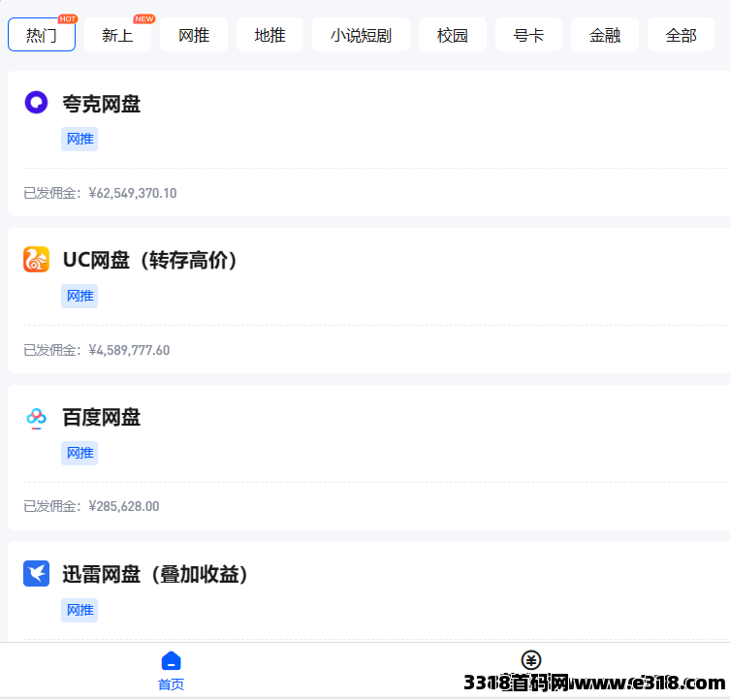Image resolution: width=730 pixels, height=700 pixels.
Task: Click 网推 tag under 夸克网盘
Action: click(x=79, y=139)
